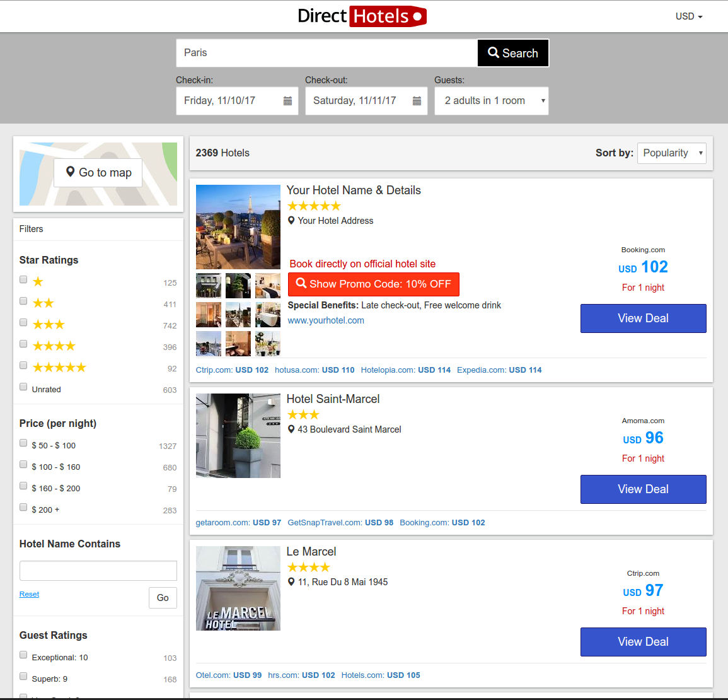Click the Check-out date field Saturday, 11/11/17
The height and width of the screenshot is (700, 728).
tap(366, 101)
